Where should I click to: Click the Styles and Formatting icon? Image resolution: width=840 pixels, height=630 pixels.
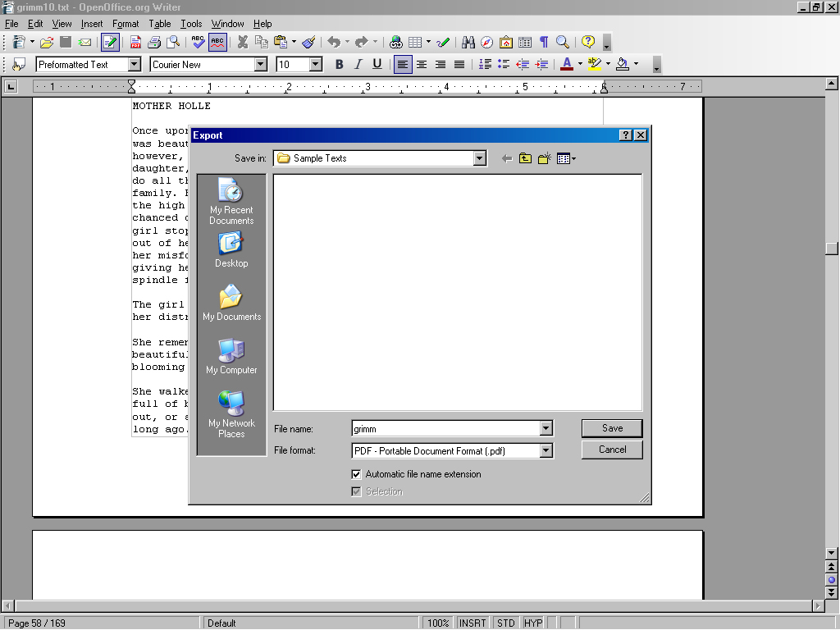pos(19,65)
